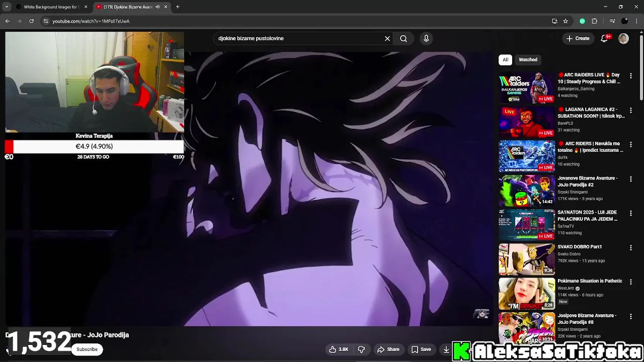The image size is (644, 362).
Task: Click the Kevina Terapija donation progress bar
Action: tap(95, 146)
